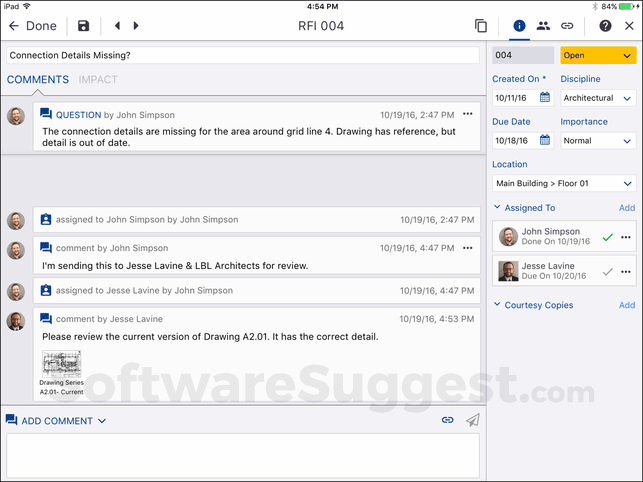The image size is (643, 482).
Task: Toggle John Simpson's done checkmark
Action: 607,237
